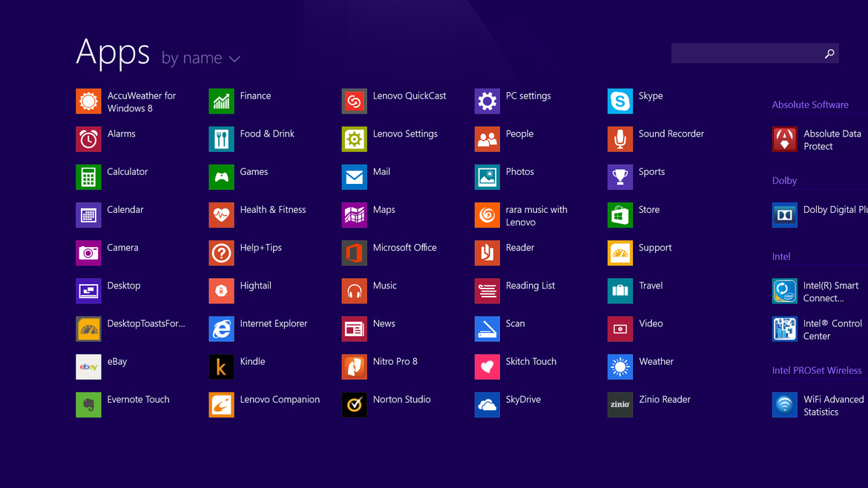868x488 pixels.
Task: Open the Scan app icon
Action: [x=487, y=329]
